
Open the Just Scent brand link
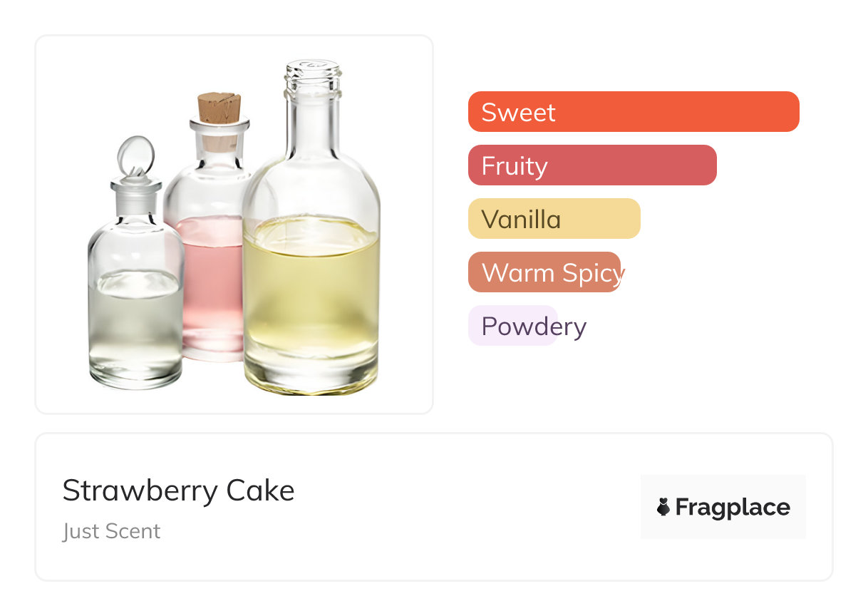point(111,531)
